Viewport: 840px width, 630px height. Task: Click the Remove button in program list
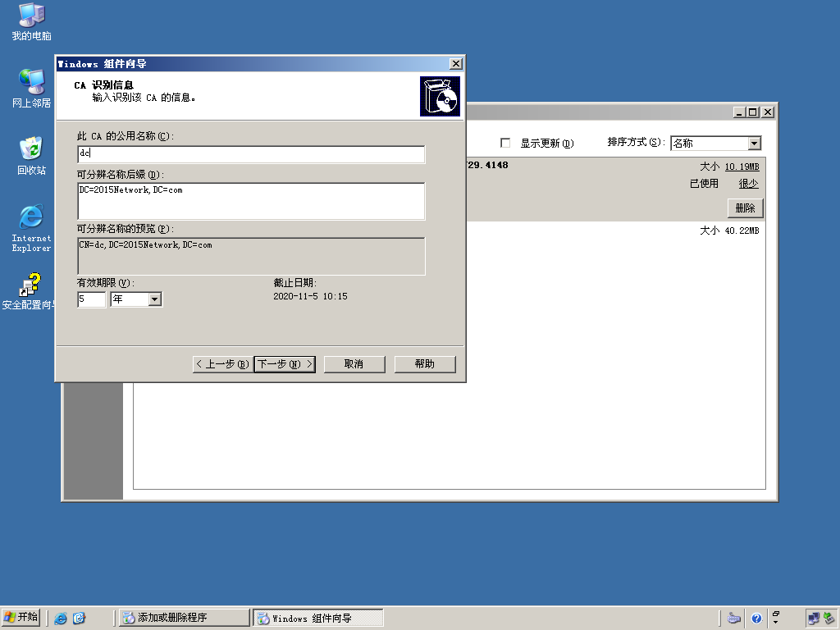745,208
